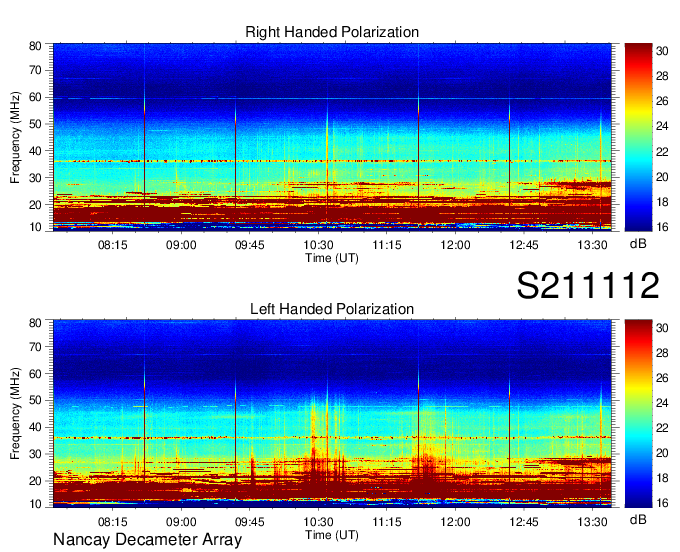
Task: Click the 16 dB tick on the lower color bar
Action: click(x=662, y=503)
